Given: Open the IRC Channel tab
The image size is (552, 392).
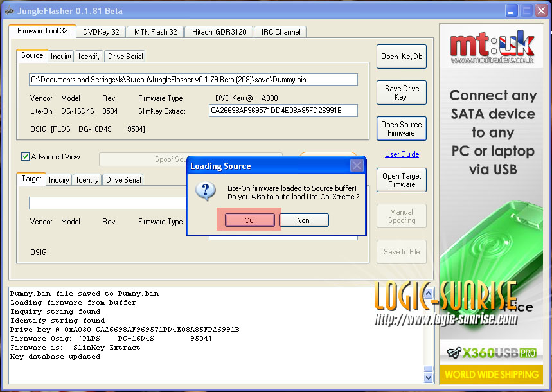Looking at the screenshot, I should click(281, 32).
